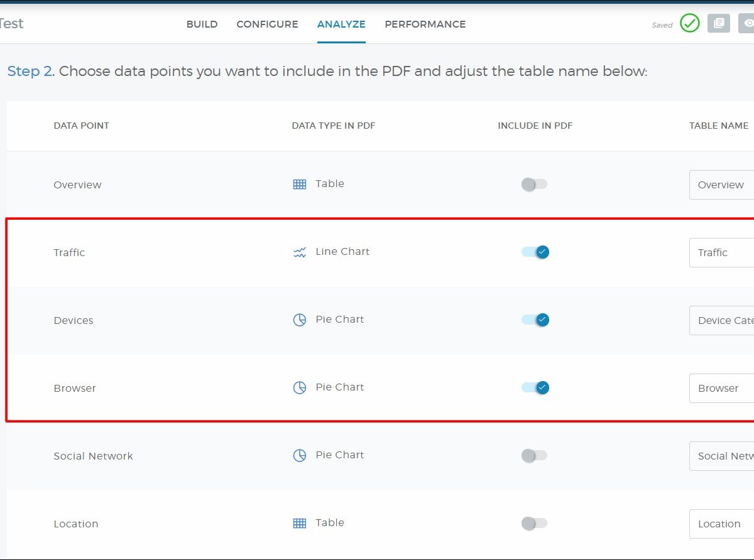
Task: Switch to the BUILD tab
Action: 202,24
